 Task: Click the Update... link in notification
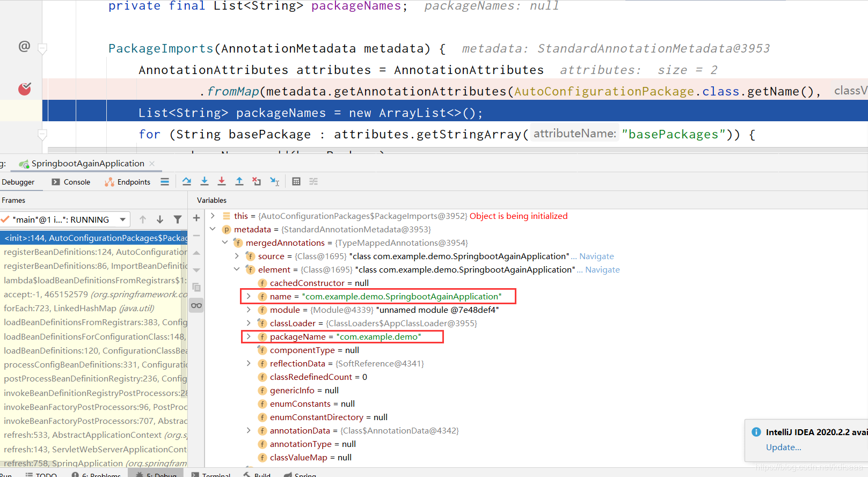[x=783, y=447]
